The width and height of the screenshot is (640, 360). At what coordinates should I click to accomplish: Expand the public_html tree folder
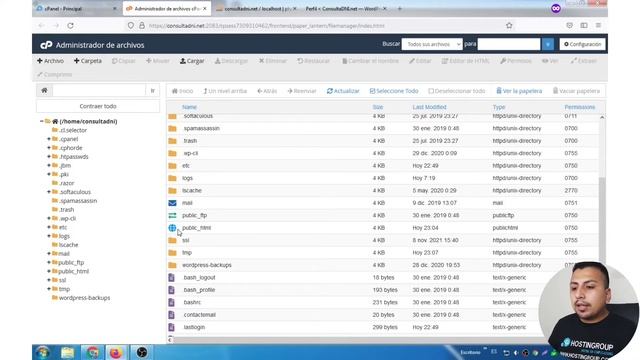[49, 271]
